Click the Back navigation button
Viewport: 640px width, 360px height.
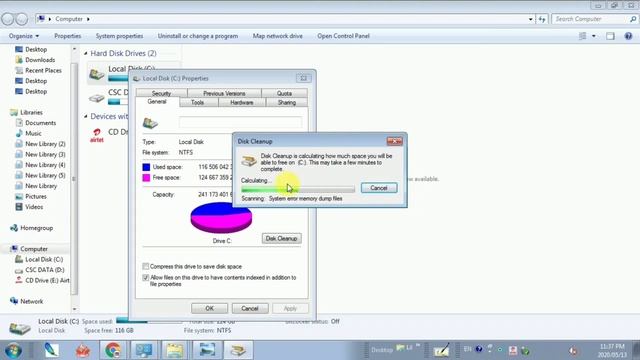click(8, 19)
